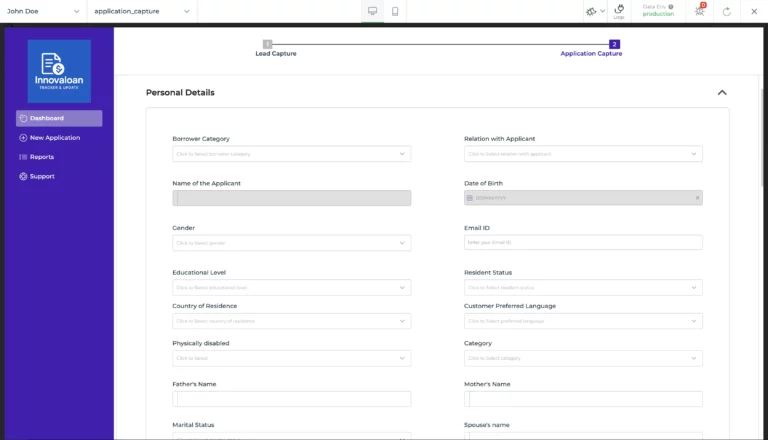Open the Gender selection dropdown

(291, 243)
